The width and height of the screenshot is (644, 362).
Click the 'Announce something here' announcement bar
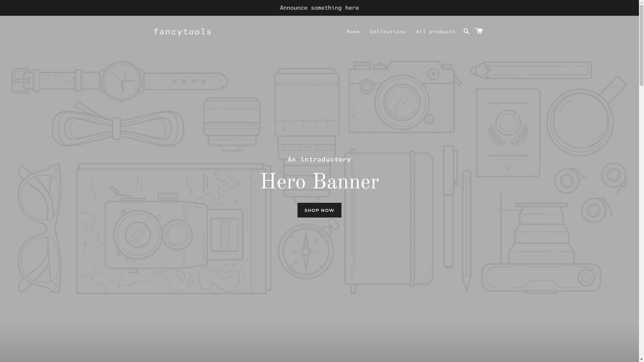click(319, 8)
